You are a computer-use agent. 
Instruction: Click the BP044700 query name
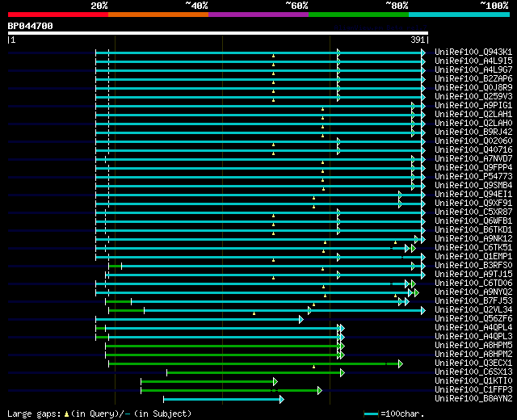pos(31,26)
